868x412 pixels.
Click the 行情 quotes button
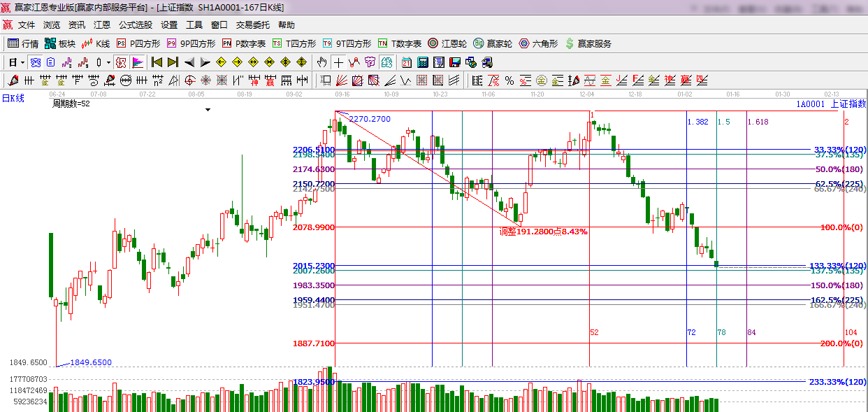click(23, 43)
